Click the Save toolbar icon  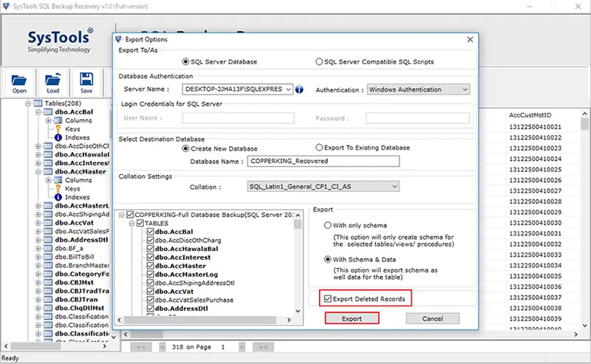(x=86, y=83)
